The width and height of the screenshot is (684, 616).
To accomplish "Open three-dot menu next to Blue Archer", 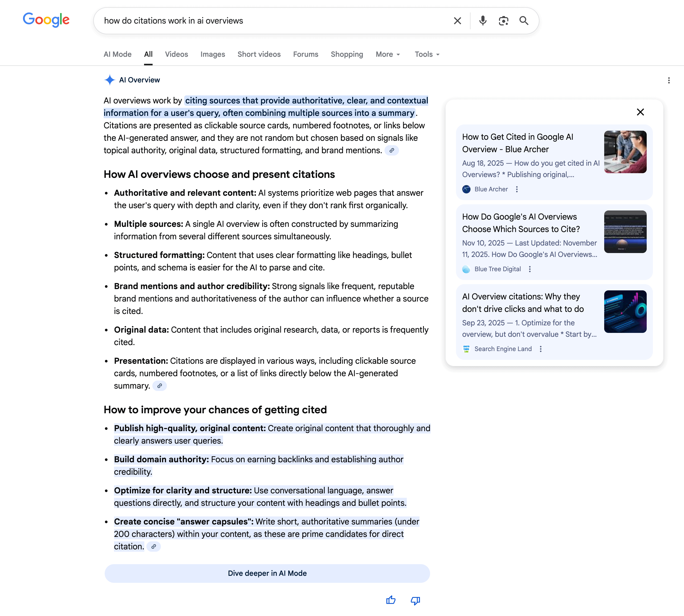I will pos(517,189).
